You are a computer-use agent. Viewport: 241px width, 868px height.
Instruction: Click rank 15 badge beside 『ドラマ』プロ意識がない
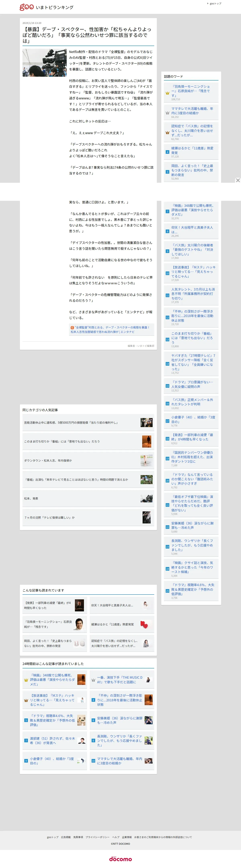(x=167, y=386)
